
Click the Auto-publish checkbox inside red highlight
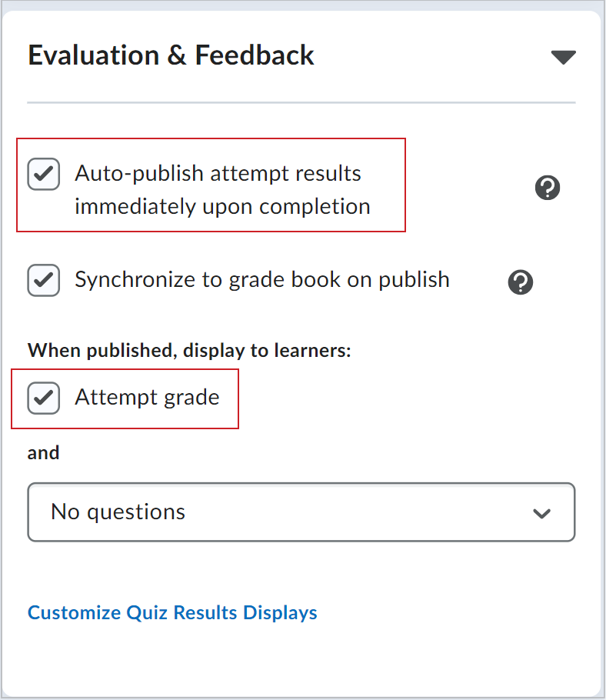point(43,174)
